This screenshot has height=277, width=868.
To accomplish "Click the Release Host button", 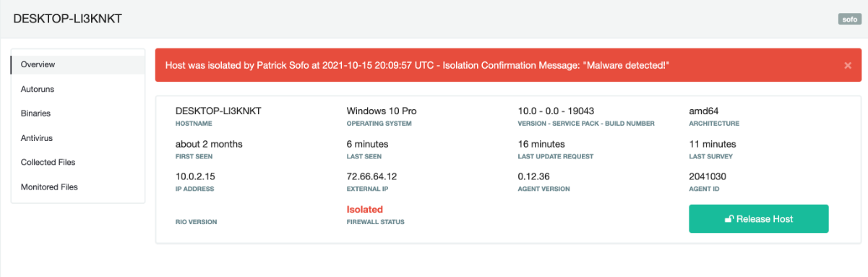I will [x=759, y=219].
